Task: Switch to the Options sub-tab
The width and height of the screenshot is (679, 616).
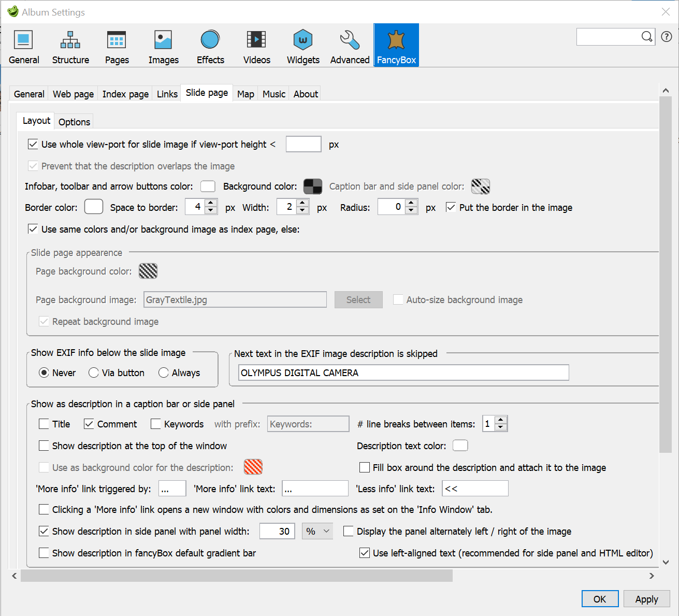Action: click(x=74, y=122)
